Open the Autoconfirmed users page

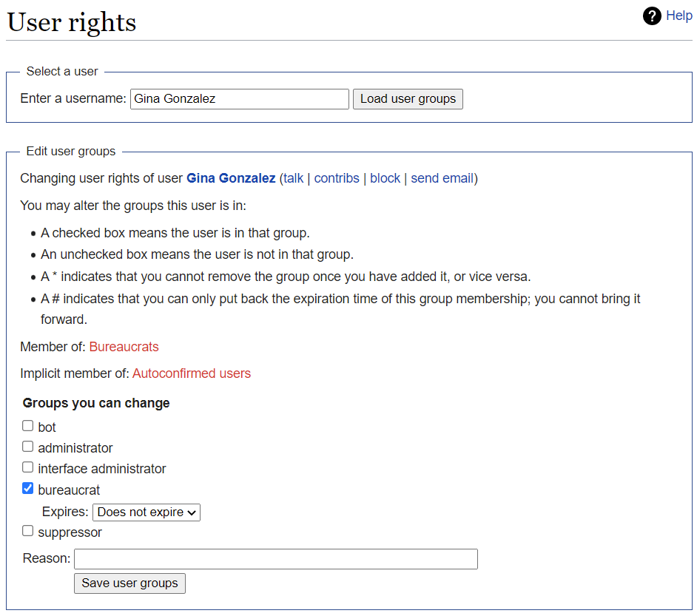[x=191, y=373]
